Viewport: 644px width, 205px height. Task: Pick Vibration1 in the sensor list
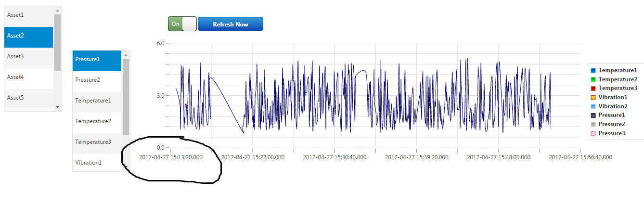(x=97, y=163)
